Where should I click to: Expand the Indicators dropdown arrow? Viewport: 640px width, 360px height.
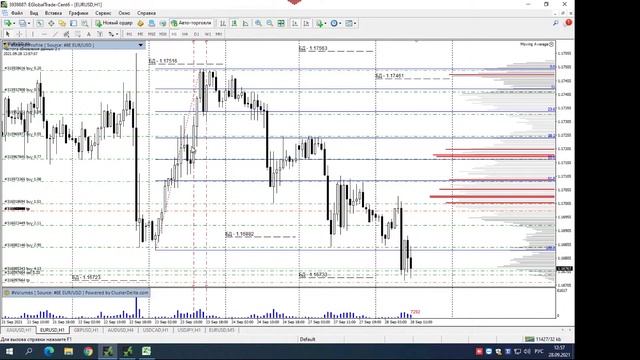(x=325, y=23)
